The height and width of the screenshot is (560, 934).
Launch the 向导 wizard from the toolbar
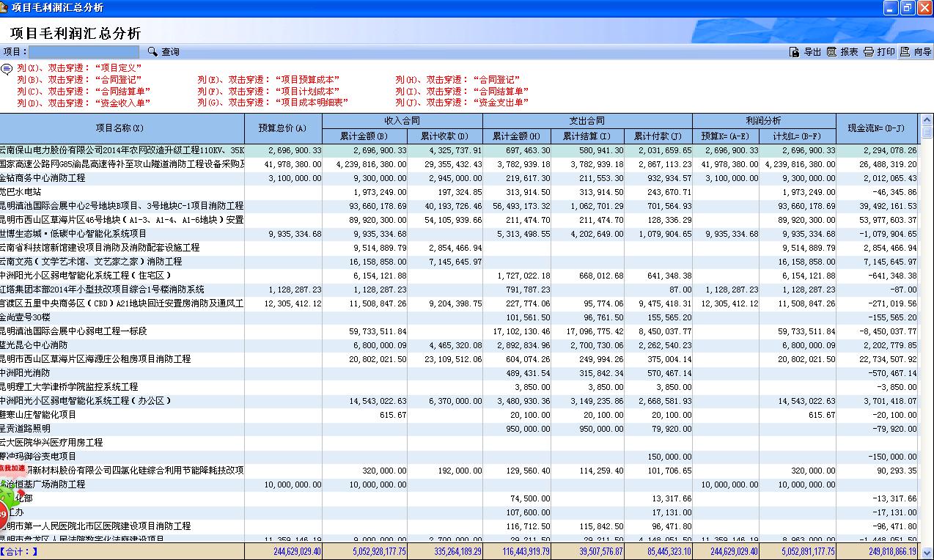(x=905, y=52)
